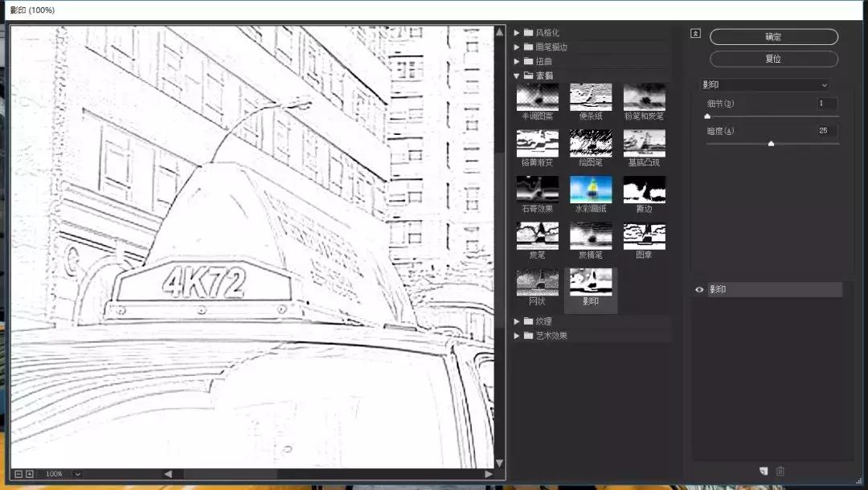Click the 复位 (Reset) button

772,58
